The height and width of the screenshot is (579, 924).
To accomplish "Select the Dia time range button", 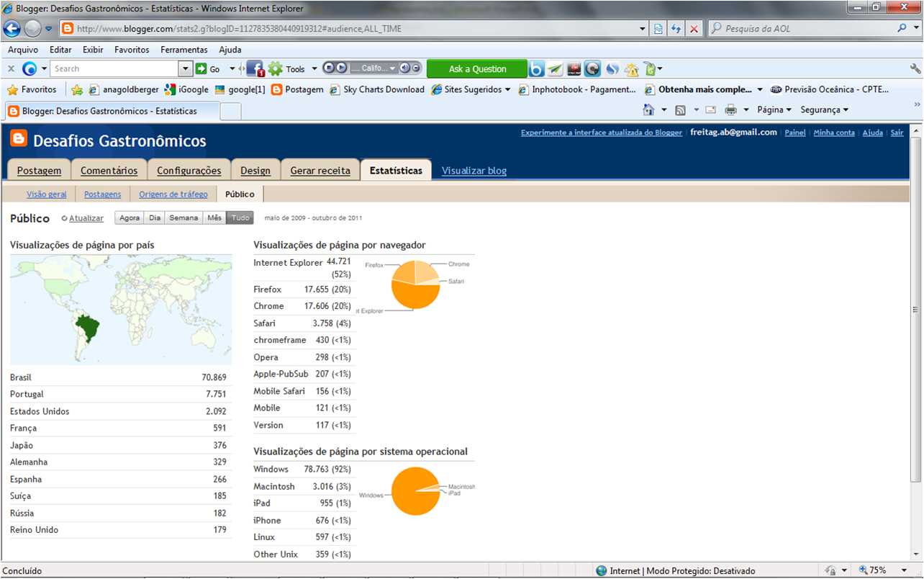I will coord(155,218).
